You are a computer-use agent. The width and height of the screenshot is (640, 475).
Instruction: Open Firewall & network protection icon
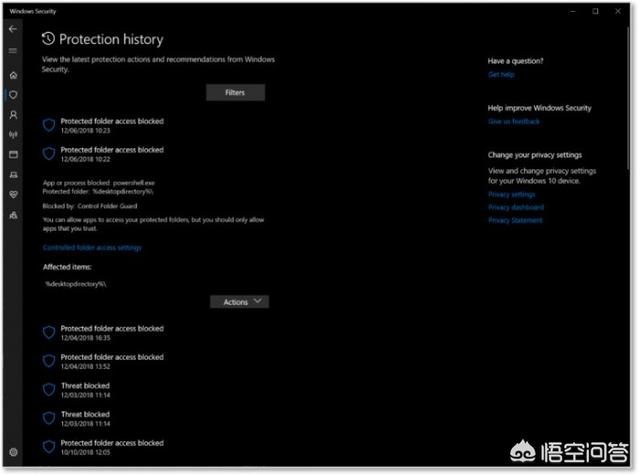[13, 135]
